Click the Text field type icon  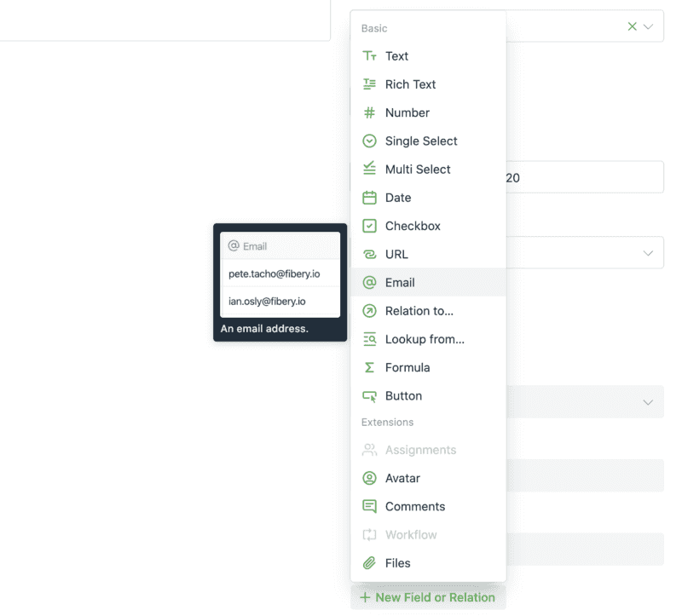[x=369, y=56]
